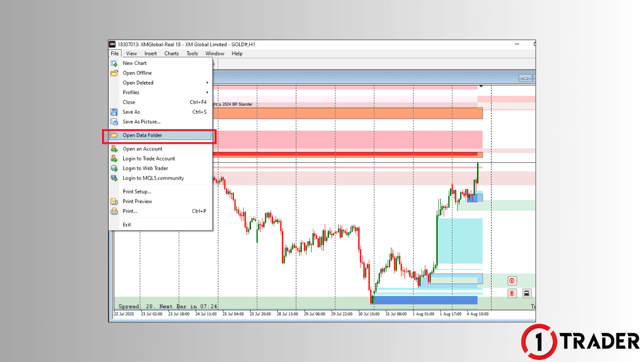This screenshot has height=362, width=644.
Task: Click the Login to Web Trader globe icon
Action: [114, 168]
